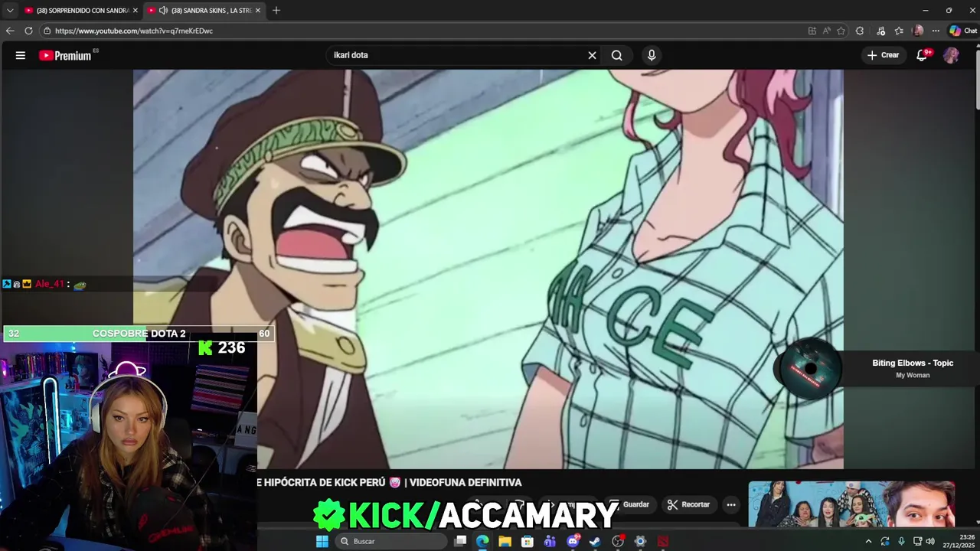Go back with the browser back arrow
This screenshot has width=980, height=551.
pyautogui.click(x=9, y=31)
